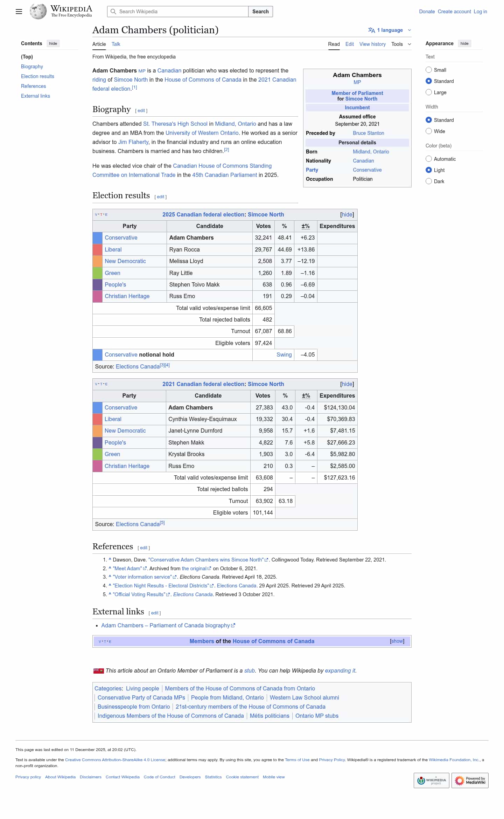Click the Wikipedia globe logo
This screenshot has width=504, height=819.
click(x=38, y=12)
